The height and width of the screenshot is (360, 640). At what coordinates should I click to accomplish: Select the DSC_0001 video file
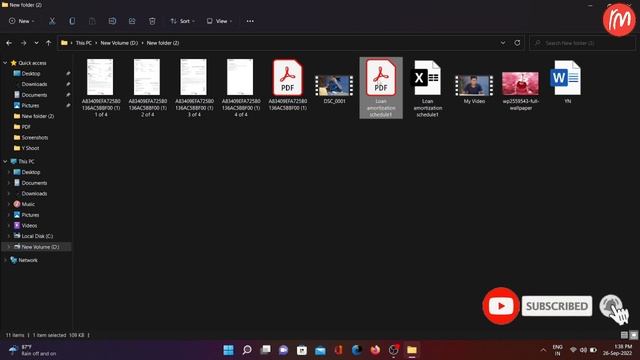[x=334, y=88]
